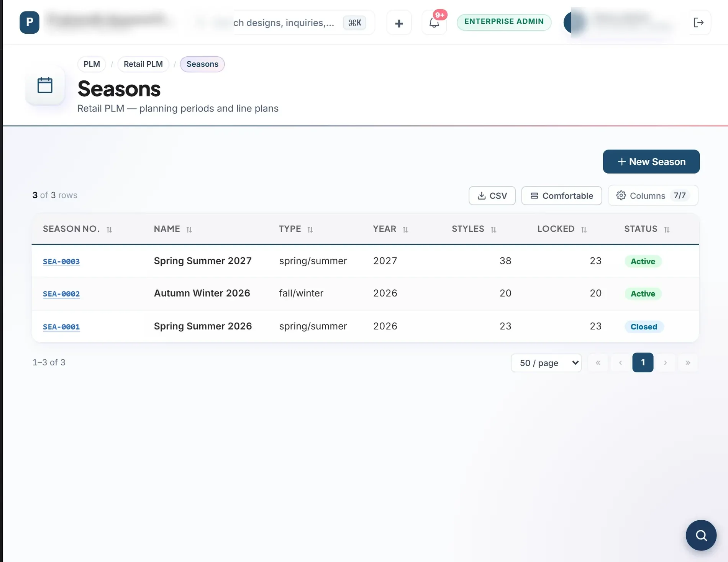Viewport: 728px width, 562px height.
Task: Toggle Comfortable row density
Action: click(562, 196)
